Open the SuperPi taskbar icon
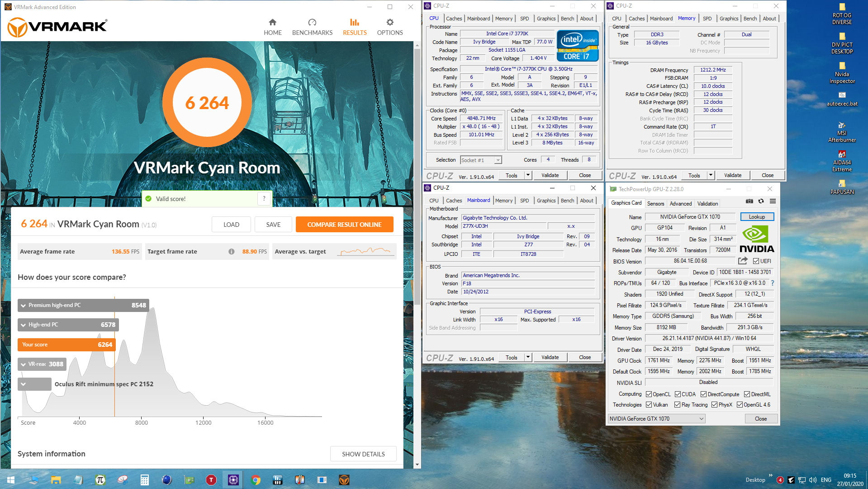This screenshot has height=489, width=868. (x=100, y=480)
